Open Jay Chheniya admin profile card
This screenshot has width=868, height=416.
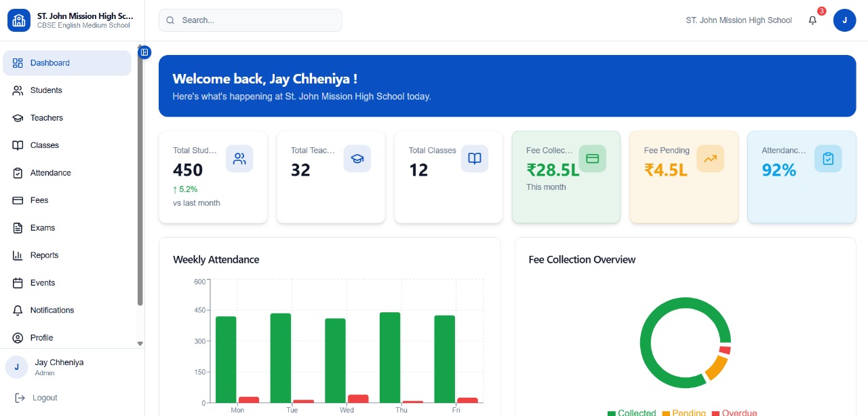(59, 367)
